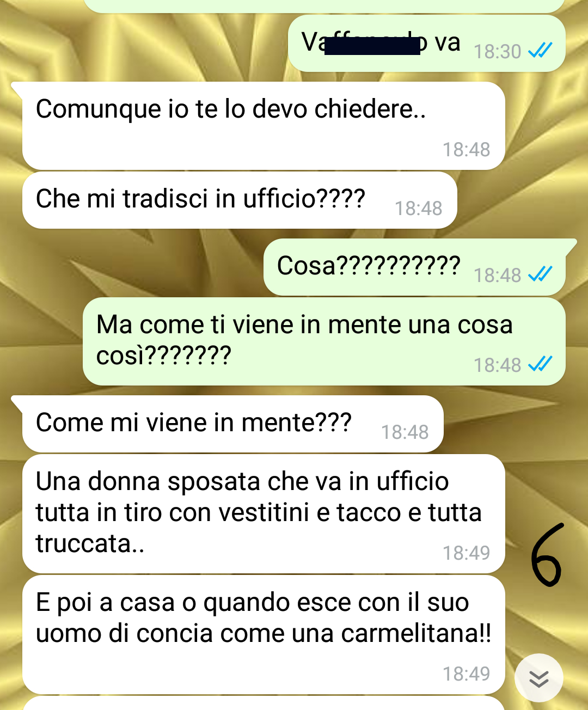Tap the partially visible bubble at bottom edge
Screen dimensions: 588x710
point(264,703)
